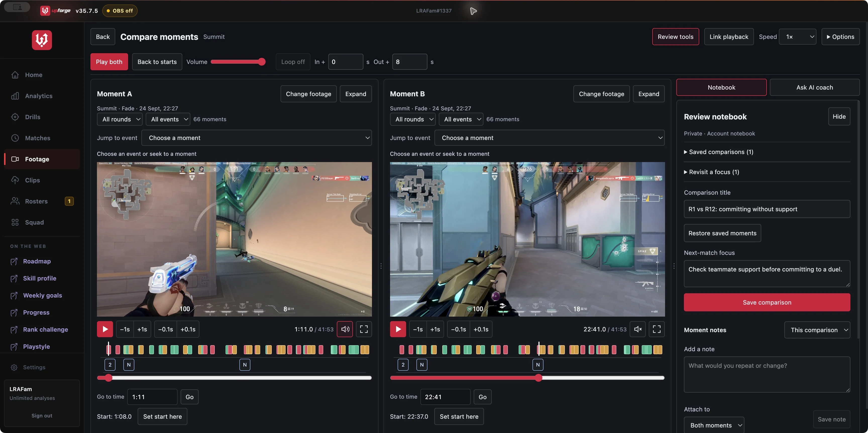Open Moment A Choose a moment dropdown
The height and width of the screenshot is (433, 868).
pyautogui.click(x=256, y=138)
